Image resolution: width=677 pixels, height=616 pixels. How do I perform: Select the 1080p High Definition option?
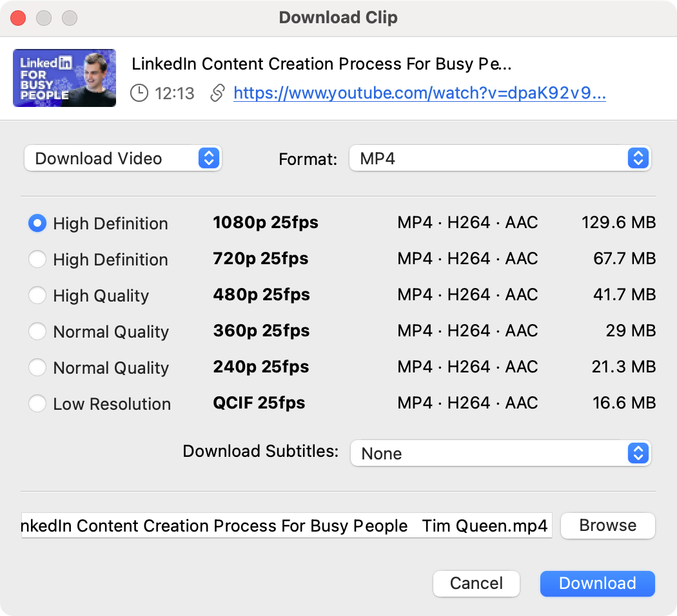tap(37, 224)
